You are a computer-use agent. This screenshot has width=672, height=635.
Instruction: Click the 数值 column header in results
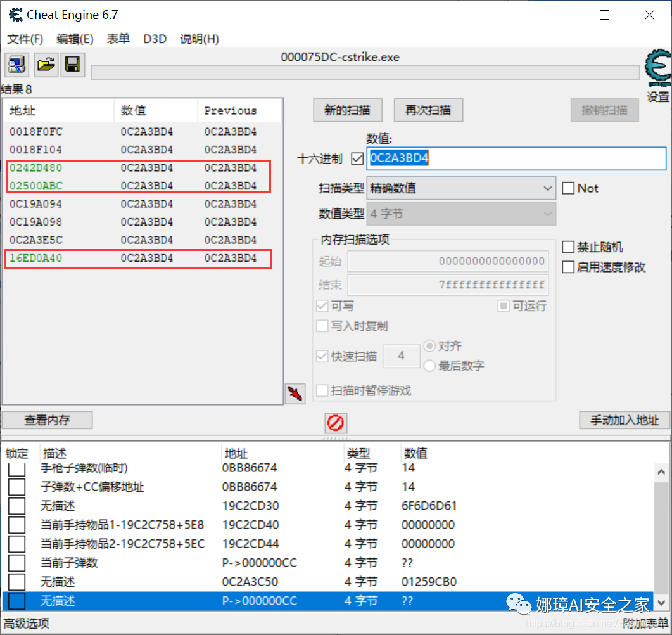156,111
